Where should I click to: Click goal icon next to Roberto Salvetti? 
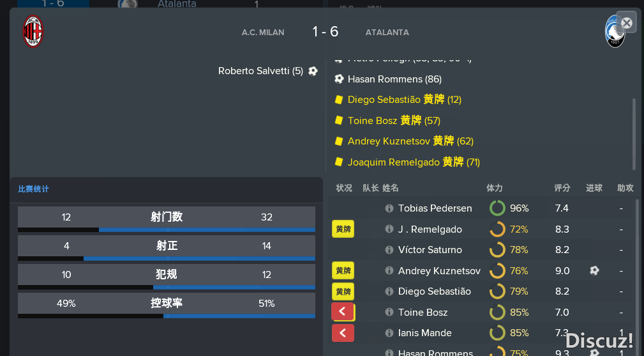tap(313, 71)
